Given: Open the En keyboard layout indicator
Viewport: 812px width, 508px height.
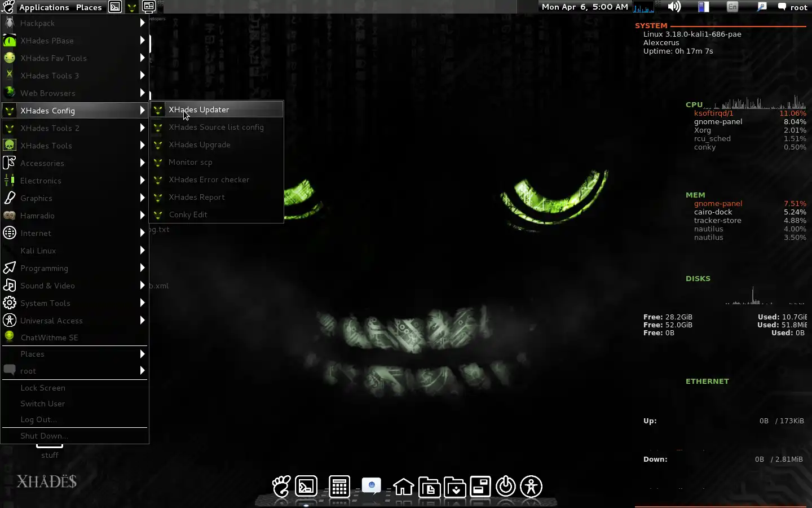Looking at the screenshot, I should click(x=732, y=7).
